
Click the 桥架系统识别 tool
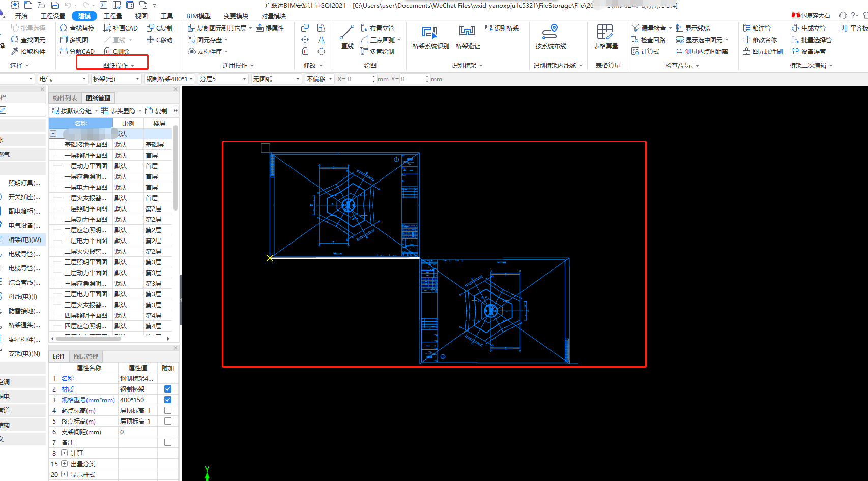[x=430, y=37]
